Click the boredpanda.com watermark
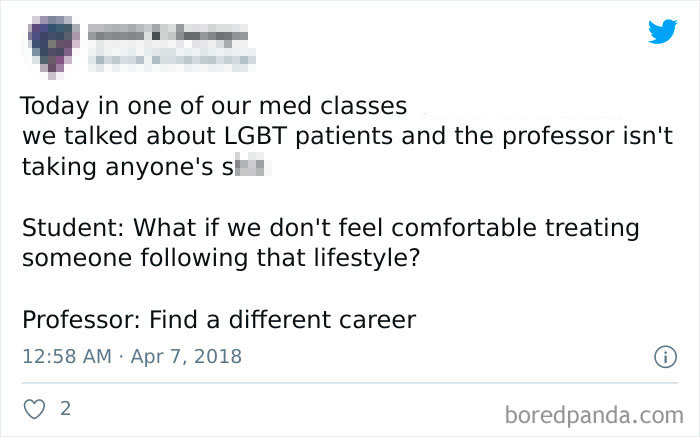The width and height of the screenshot is (700, 437). point(594,416)
